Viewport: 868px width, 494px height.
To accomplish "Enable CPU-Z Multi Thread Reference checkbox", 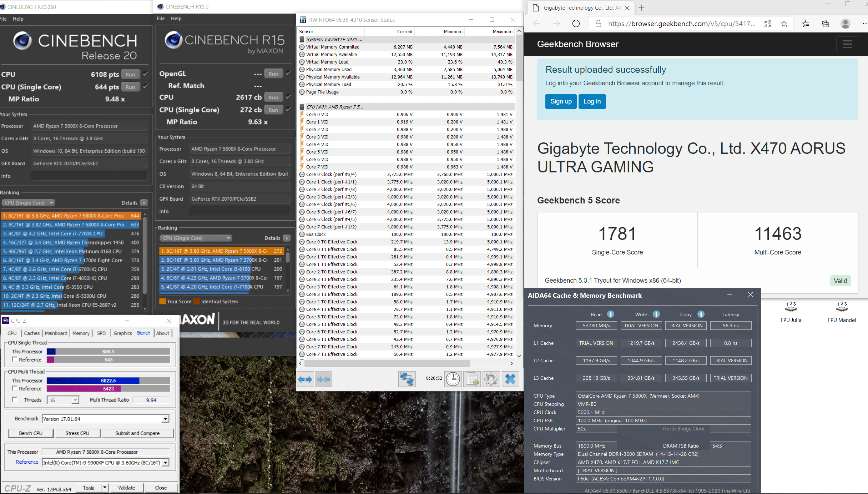I will 15,388.
